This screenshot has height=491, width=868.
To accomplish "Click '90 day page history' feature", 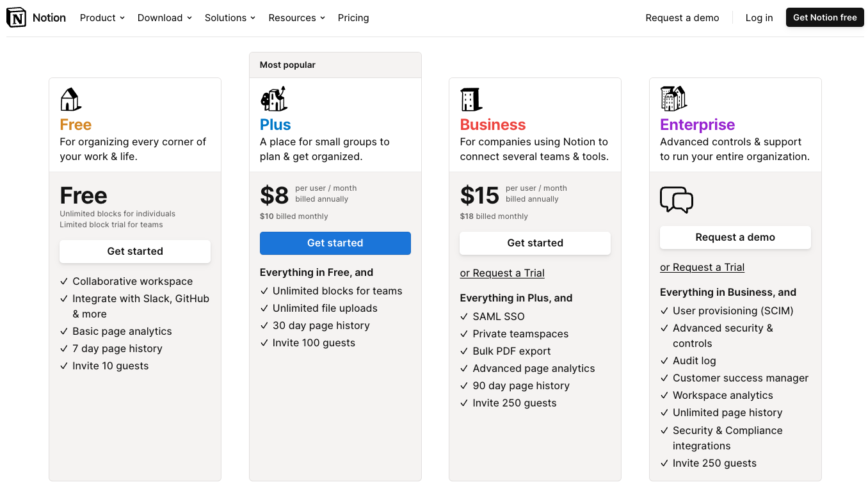I will coord(521,386).
